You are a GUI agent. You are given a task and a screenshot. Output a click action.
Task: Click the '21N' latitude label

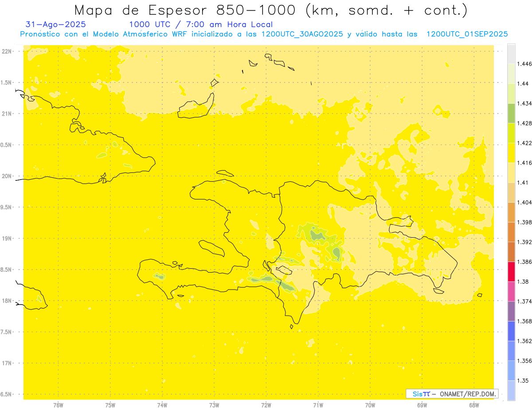(x=8, y=114)
